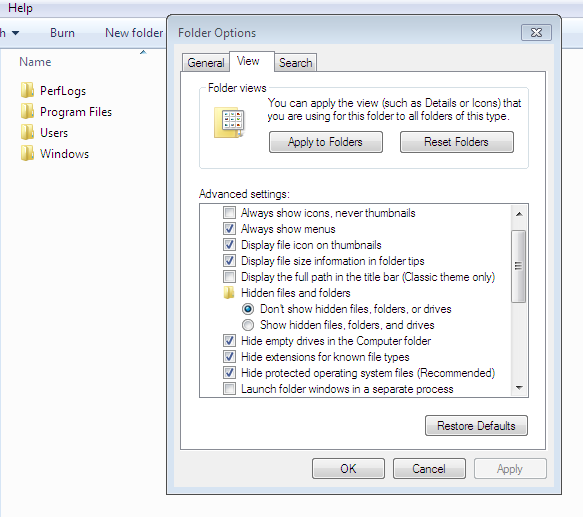This screenshot has width=583, height=517.
Task: Uncheck Always show menus
Action: click(229, 229)
